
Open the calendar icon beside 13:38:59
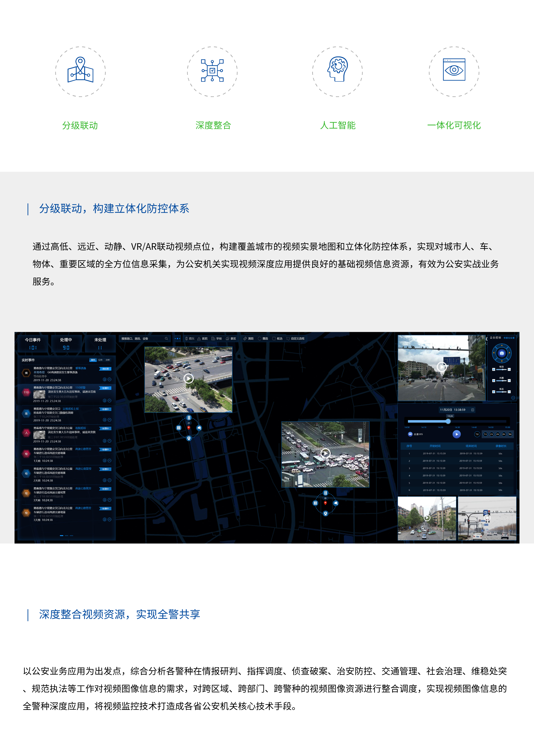[472, 410]
